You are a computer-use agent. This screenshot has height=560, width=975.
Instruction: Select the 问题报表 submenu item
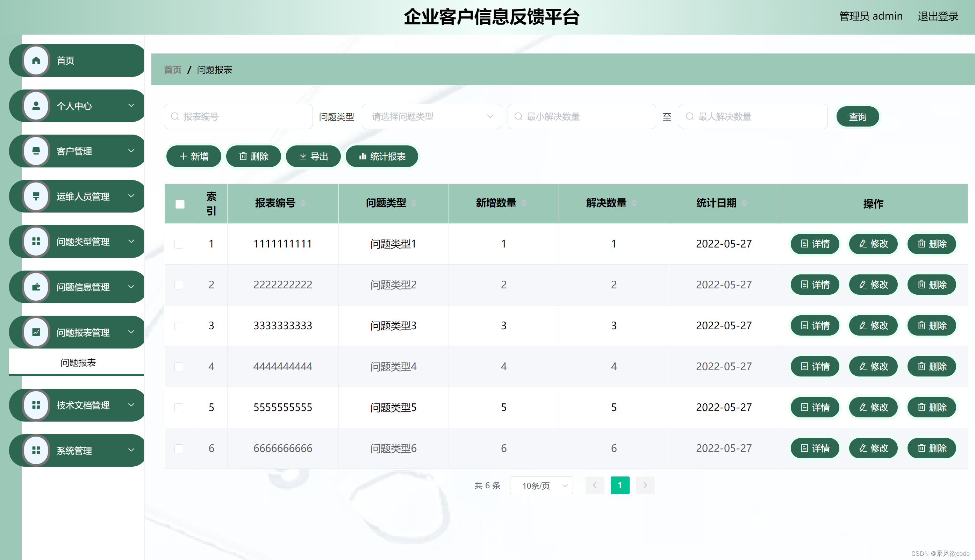78,362
